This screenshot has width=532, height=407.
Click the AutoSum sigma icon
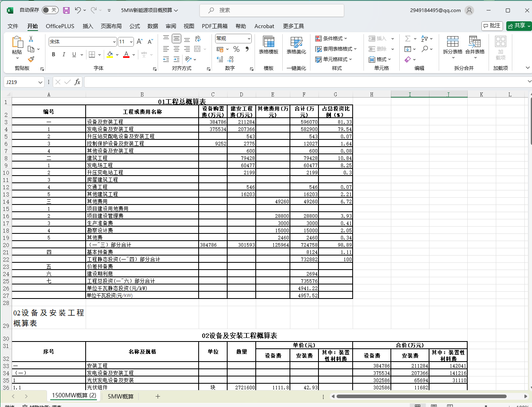pos(408,39)
